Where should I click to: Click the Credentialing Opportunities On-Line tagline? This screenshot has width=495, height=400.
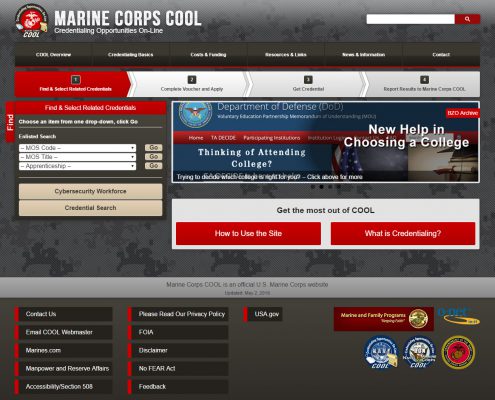pyautogui.click(x=108, y=31)
